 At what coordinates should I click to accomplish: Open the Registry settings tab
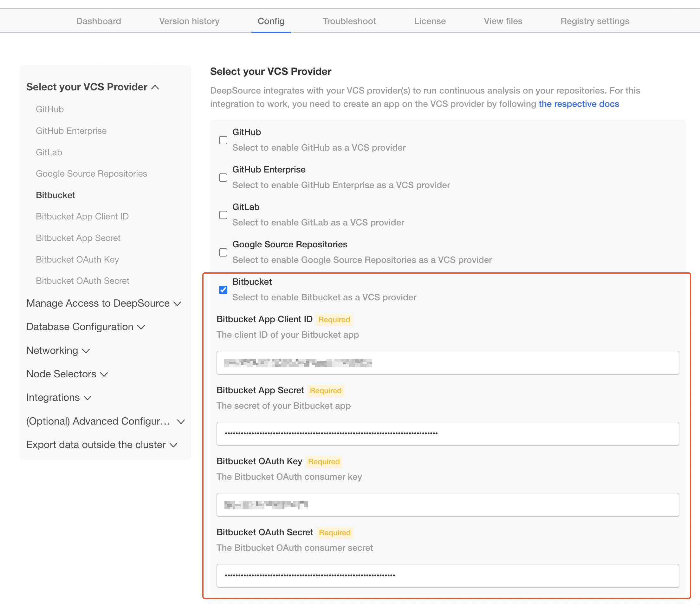tap(595, 21)
